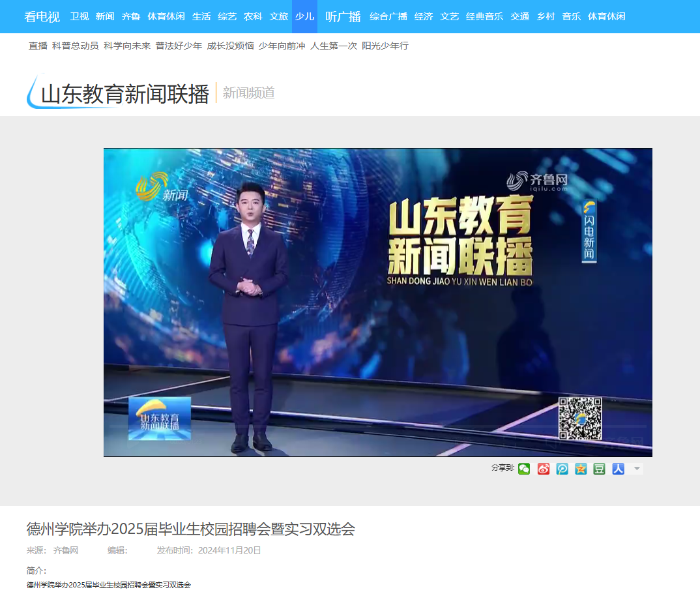Screen dimensions: 700x592
Task: Select the 少儿 channel tab
Action: point(304,16)
